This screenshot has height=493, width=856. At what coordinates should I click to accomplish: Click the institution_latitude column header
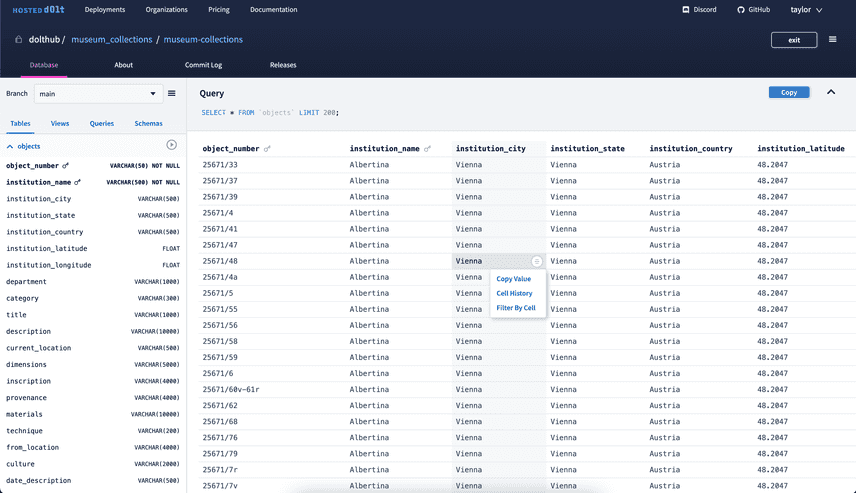click(x=800, y=149)
